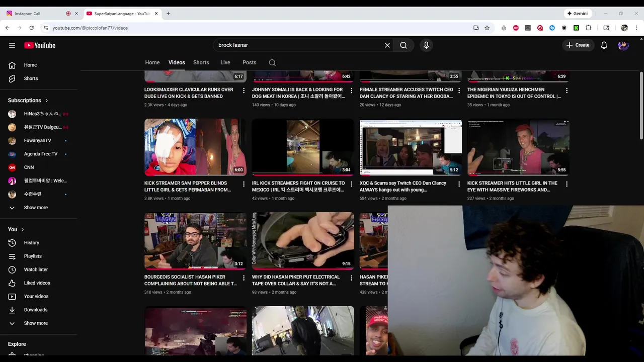
Task: Open options menu for Johnny Somali video
Action: pos(351,90)
